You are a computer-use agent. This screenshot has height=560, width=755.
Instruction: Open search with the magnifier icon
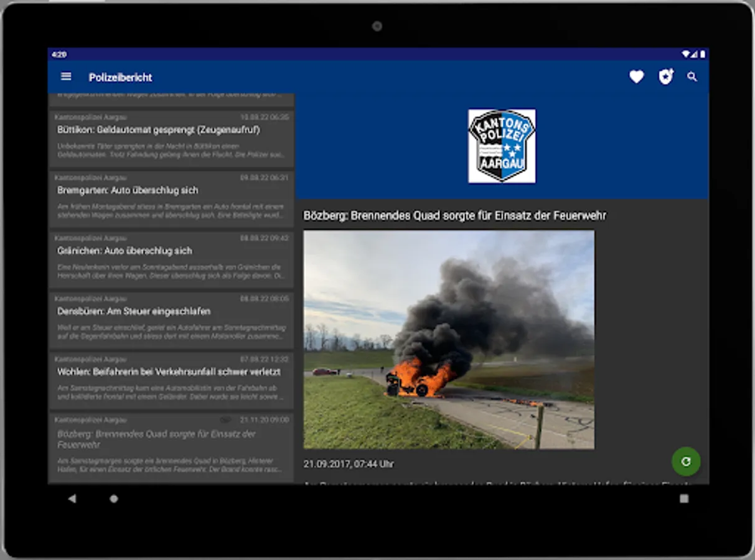click(x=692, y=77)
